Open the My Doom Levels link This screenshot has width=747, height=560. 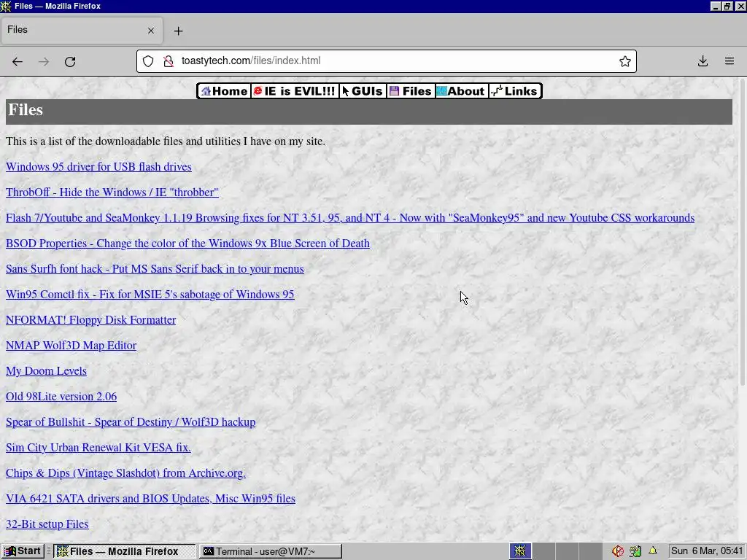coord(46,371)
